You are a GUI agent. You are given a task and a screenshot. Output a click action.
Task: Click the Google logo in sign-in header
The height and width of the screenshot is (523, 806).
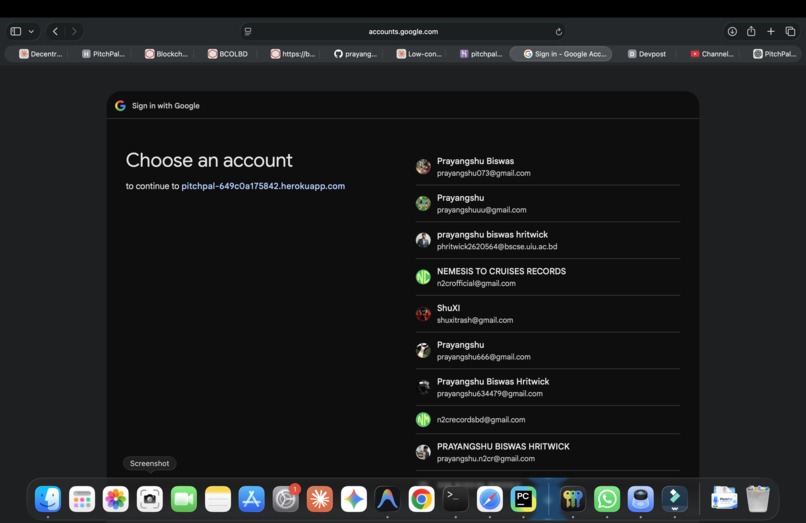(120, 105)
